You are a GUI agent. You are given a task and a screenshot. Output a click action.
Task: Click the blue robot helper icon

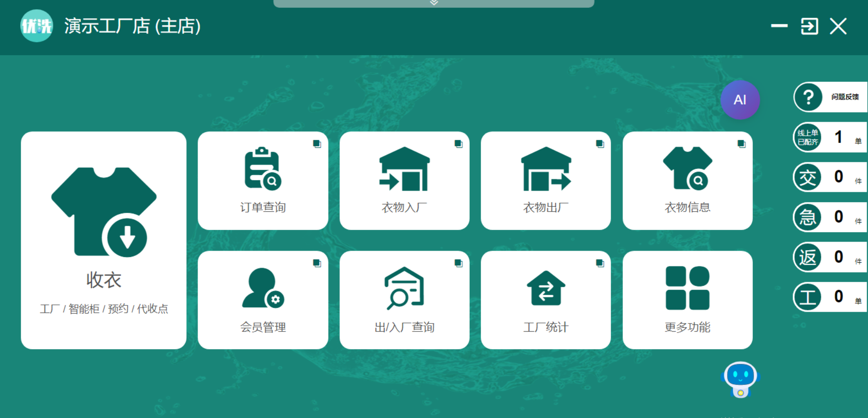coord(740,379)
